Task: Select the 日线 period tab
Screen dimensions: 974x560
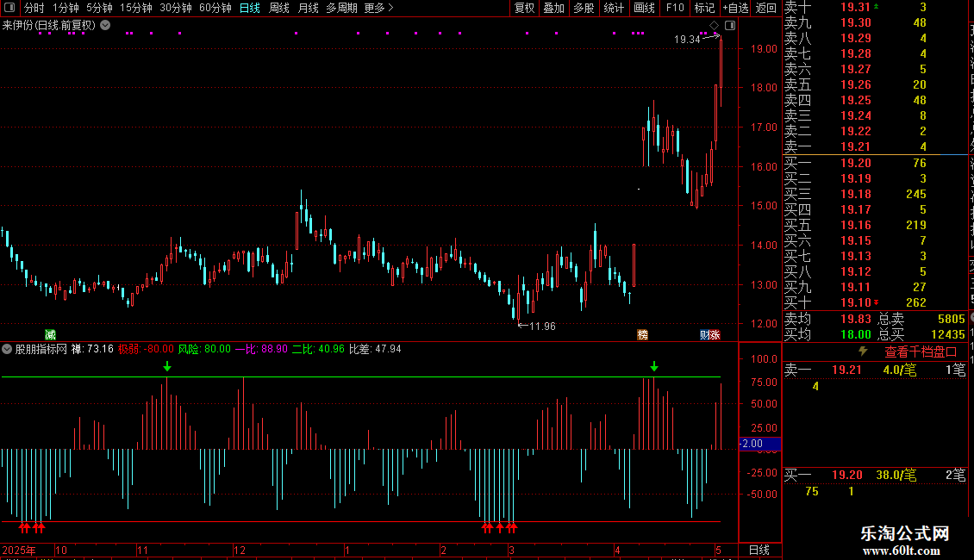Action: [x=250, y=8]
